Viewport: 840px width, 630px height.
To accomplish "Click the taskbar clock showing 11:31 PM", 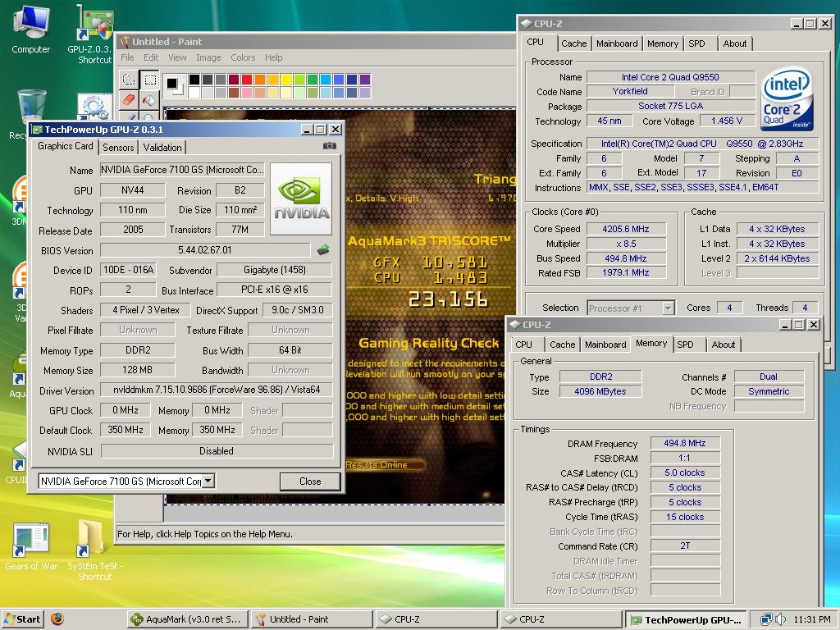I will tap(811, 619).
